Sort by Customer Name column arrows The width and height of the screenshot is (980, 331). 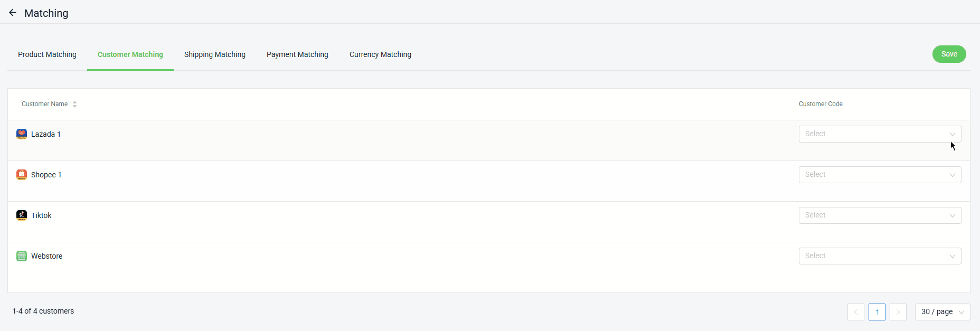click(x=74, y=105)
